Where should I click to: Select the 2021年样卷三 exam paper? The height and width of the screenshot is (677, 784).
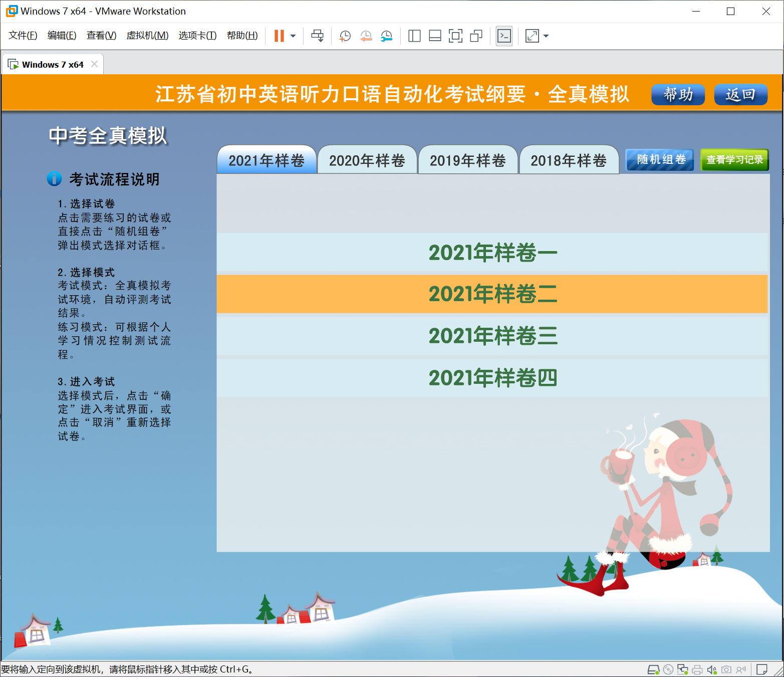[492, 336]
